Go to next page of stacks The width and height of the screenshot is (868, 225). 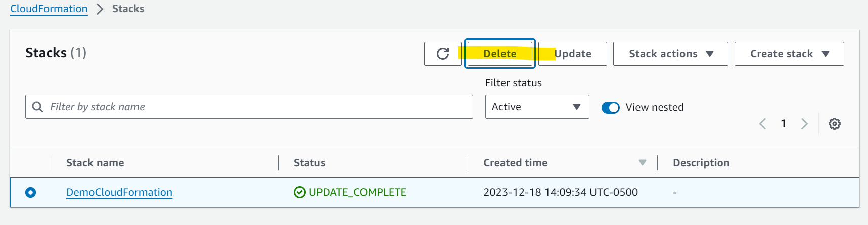(804, 124)
